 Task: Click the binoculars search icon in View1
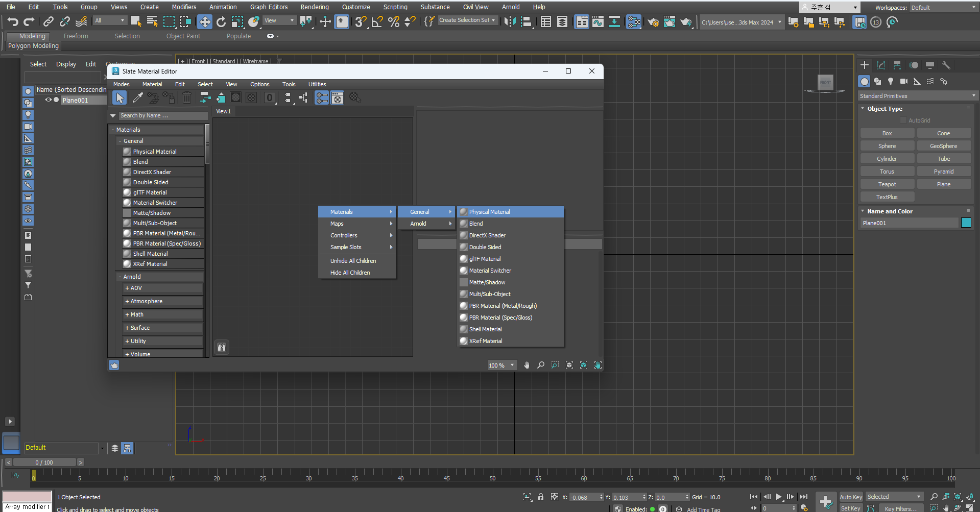[222, 347]
